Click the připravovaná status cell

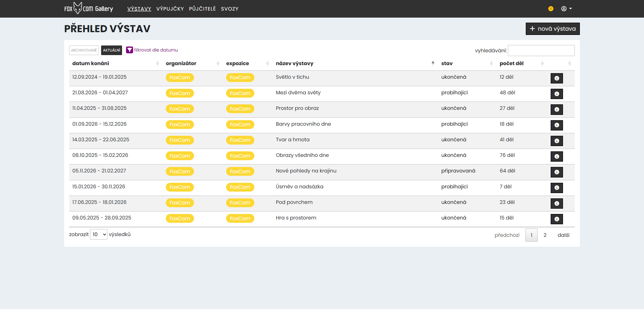[458, 171]
